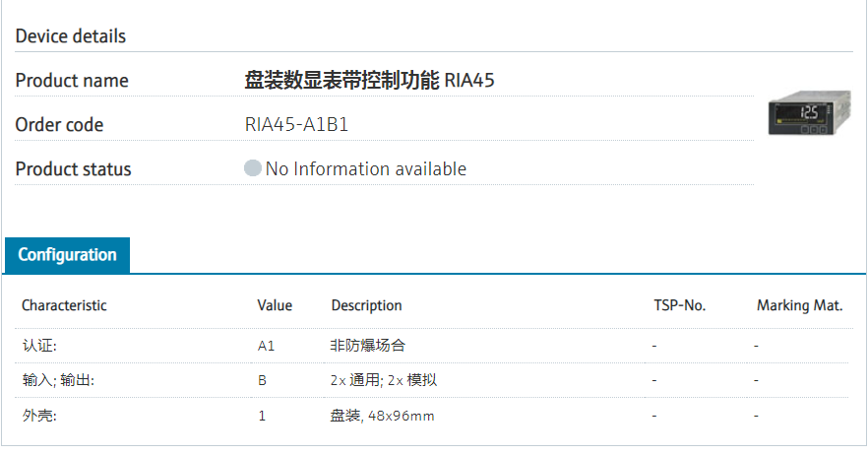Click the gray product status indicator circle
This screenshot has height=455, width=868.
coord(253,168)
